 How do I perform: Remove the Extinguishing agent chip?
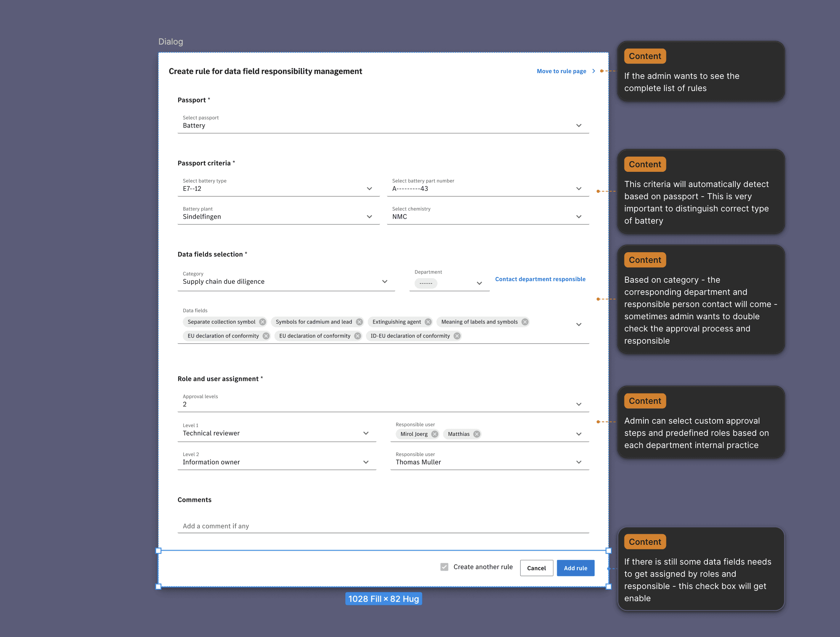(x=428, y=322)
